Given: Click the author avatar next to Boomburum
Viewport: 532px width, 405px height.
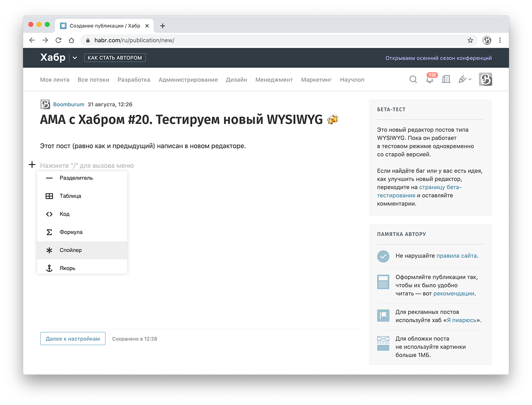Looking at the screenshot, I should point(45,104).
